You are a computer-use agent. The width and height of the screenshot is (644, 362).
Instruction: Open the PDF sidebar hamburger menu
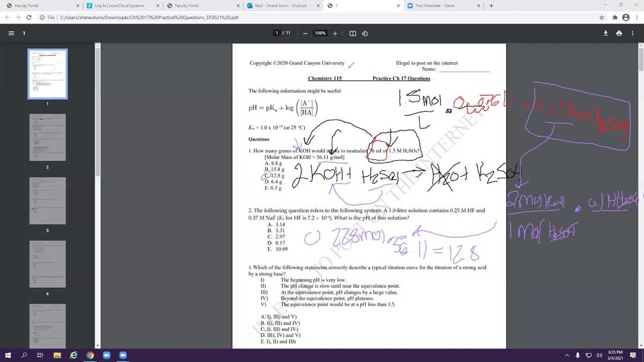[11, 33]
